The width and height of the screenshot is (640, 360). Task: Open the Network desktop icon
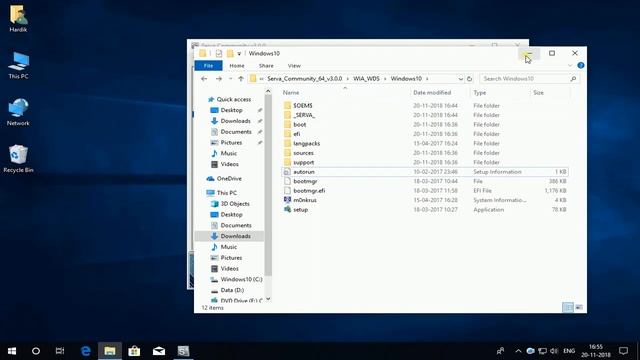click(x=18, y=112)
